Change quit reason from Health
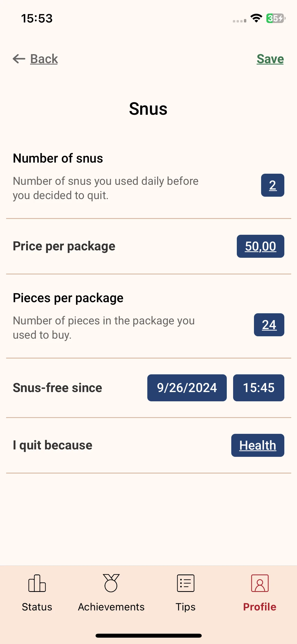This screenshot has width=297, height=644. coord(258,445)
